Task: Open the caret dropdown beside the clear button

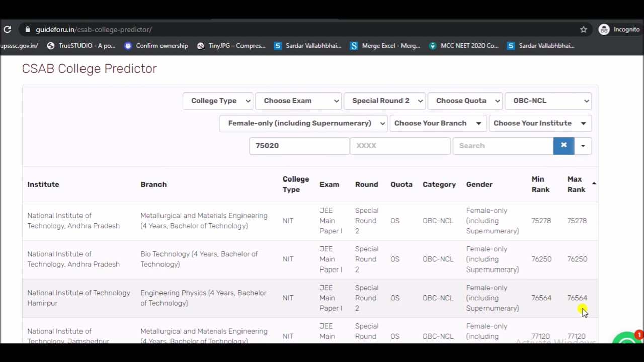Action: [583, 146]
